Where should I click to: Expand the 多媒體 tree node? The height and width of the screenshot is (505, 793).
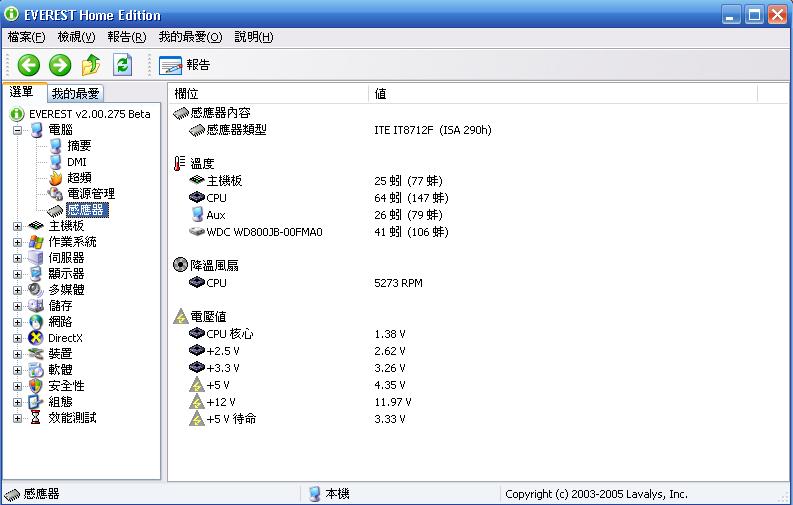(x=18, y=290)
